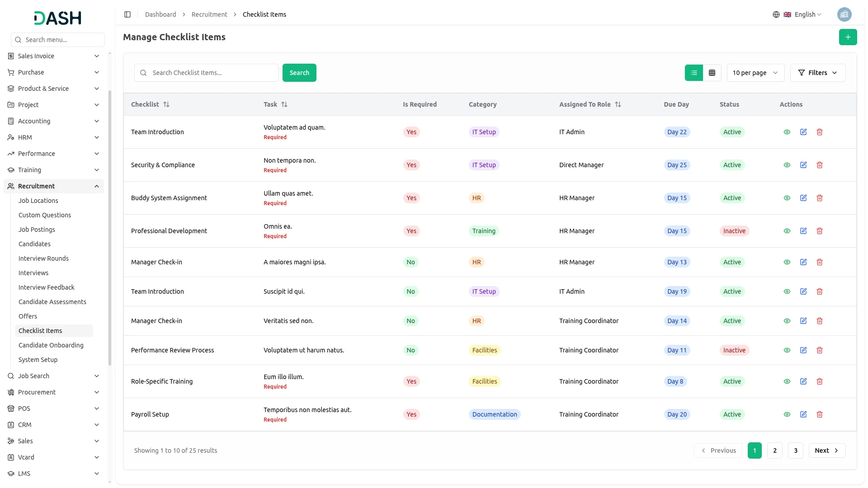Expand the Filters dropdown
Screen dimensions: 868x488
click(x=817, y=73)
